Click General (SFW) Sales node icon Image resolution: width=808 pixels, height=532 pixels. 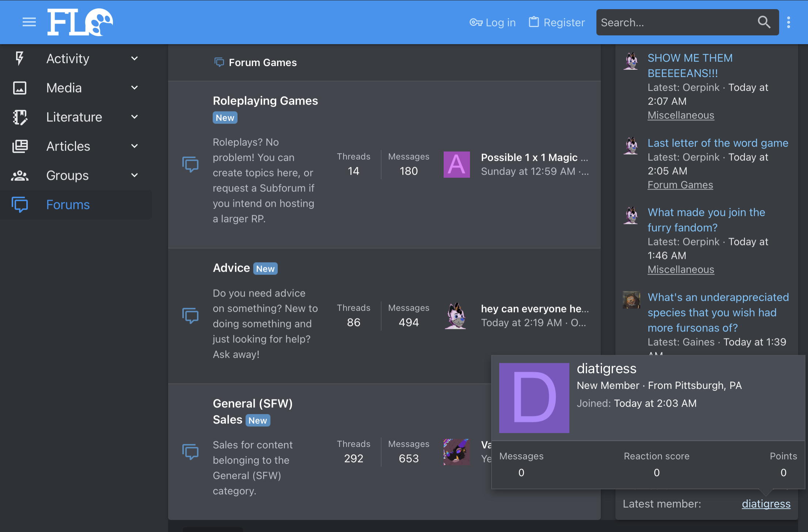click(x=190, y=452)
